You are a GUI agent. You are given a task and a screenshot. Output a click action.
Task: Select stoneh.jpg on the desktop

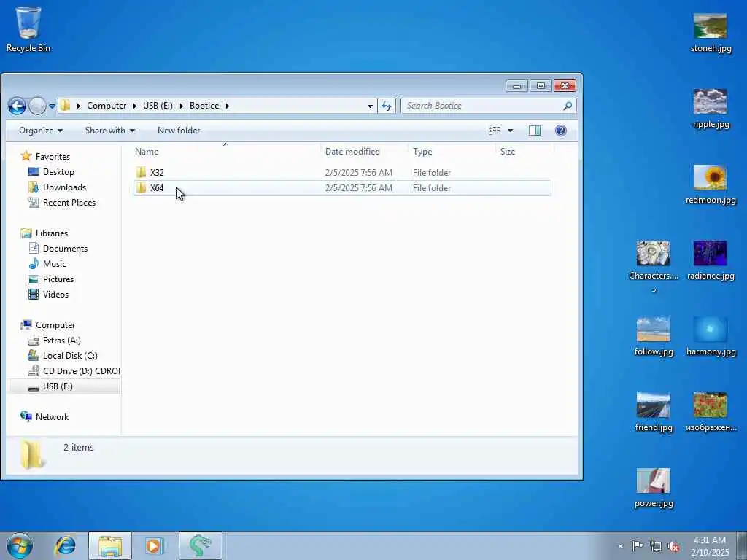coord(711,32)
